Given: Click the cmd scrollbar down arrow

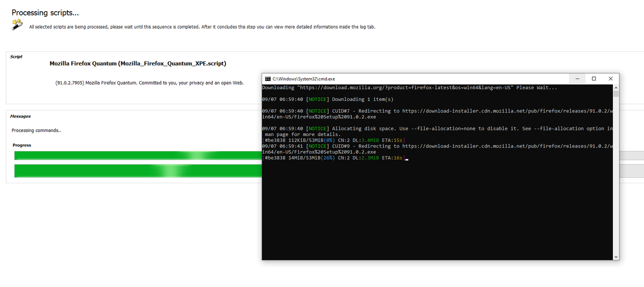Looking at the screenshot, I should 616,257.
